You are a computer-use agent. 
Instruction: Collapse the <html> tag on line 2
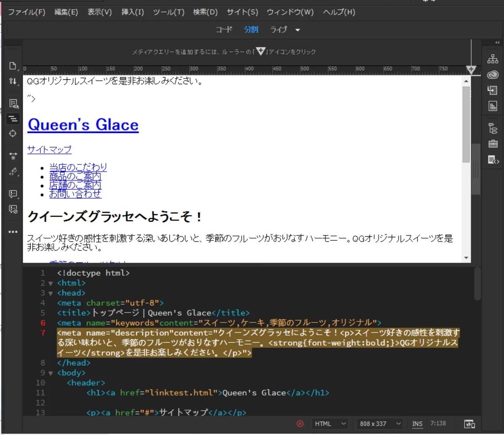51,283
